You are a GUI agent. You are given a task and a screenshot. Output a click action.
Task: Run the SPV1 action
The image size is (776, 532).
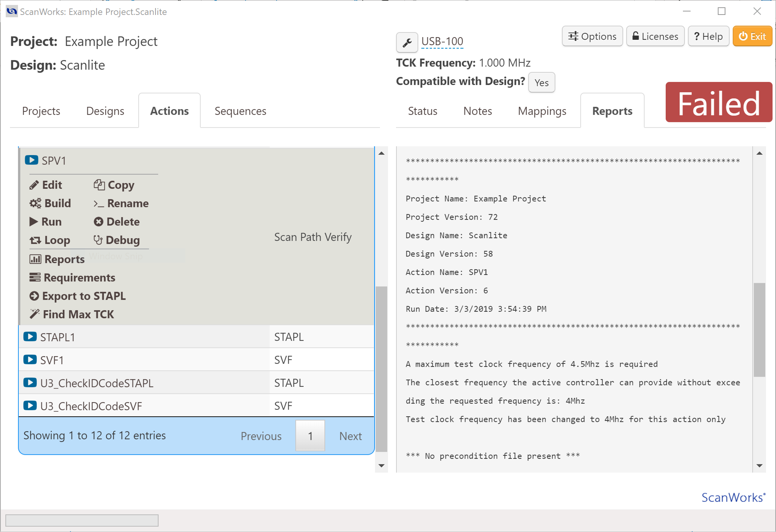click(x=46, y=222)
